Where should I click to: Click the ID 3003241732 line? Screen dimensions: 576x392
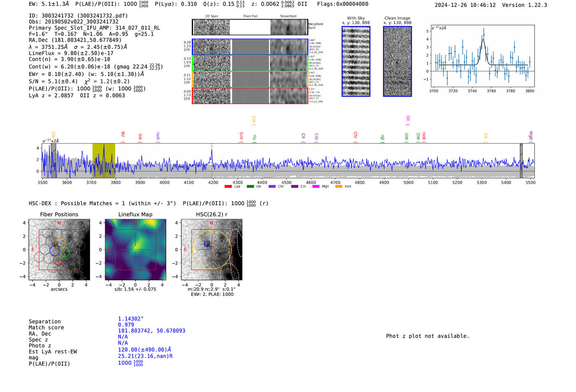point(78,16)
